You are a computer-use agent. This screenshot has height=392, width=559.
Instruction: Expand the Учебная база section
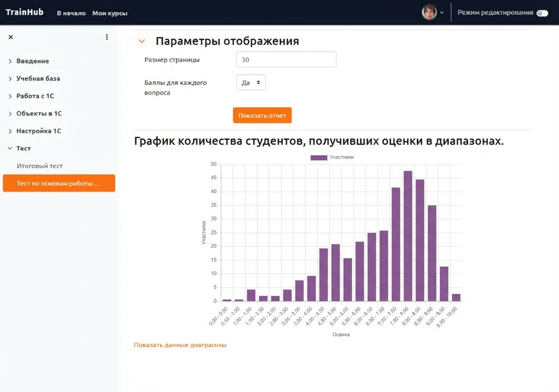[x=9, y=78]
